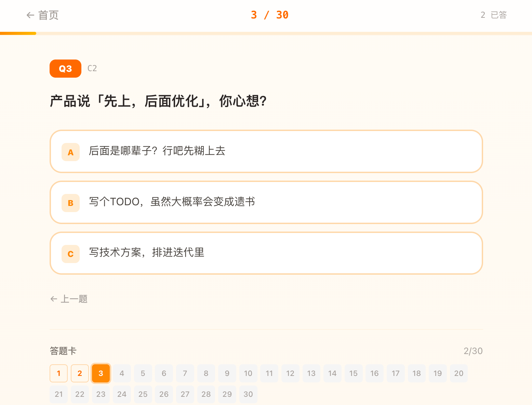Click the 2 已答 answered counter
Screen dimensions: 532x405
point(493,15)
